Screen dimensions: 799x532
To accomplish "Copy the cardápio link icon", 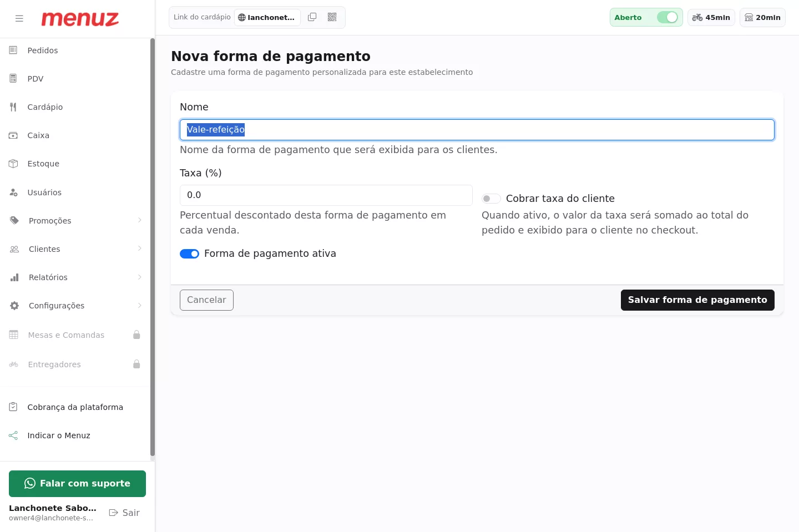I will point(312,17).
